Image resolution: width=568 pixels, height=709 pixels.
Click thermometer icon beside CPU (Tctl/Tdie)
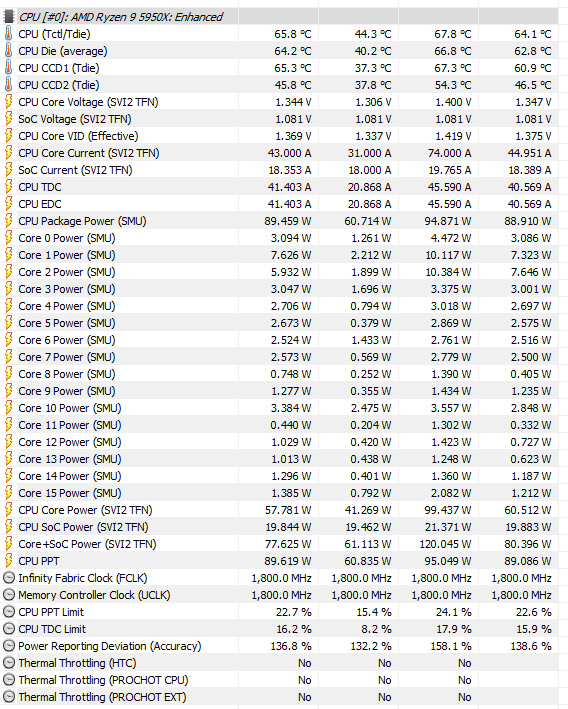click(x=8, y=34)
